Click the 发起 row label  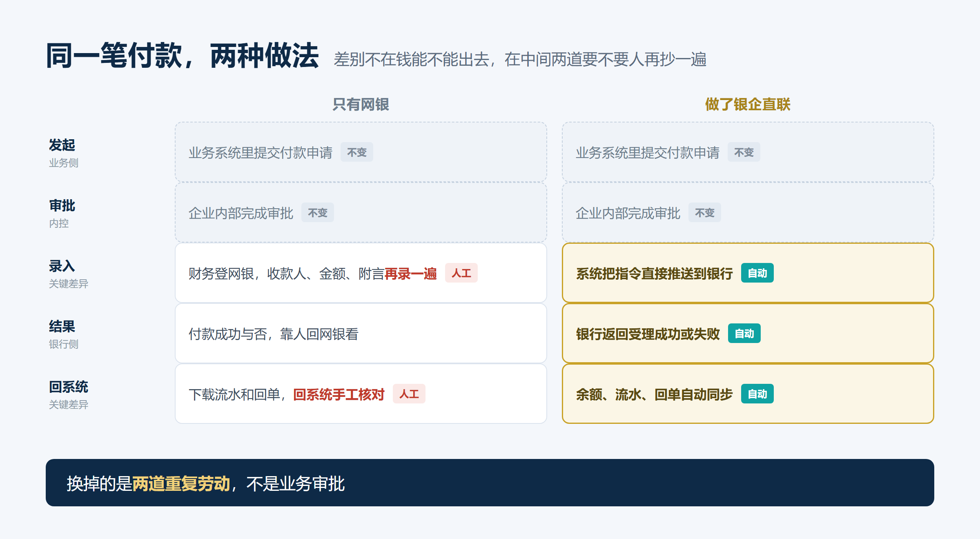point(62,145)
